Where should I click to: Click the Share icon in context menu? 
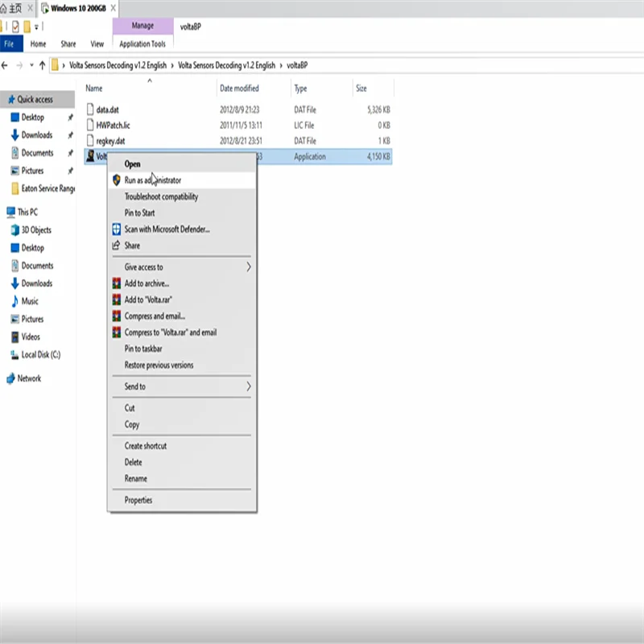(x=117, y=246)
